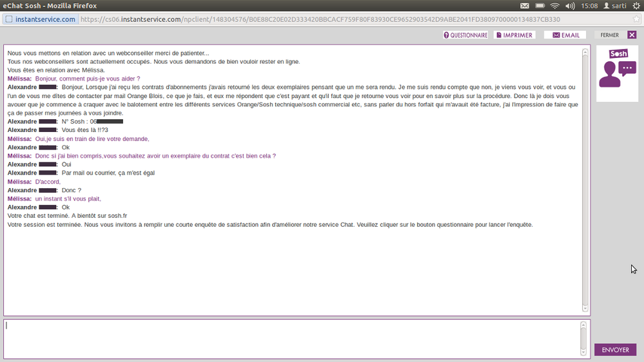
Task: Click message 'un instant s'il vous plait,'
Action: (x=68, y=199)
